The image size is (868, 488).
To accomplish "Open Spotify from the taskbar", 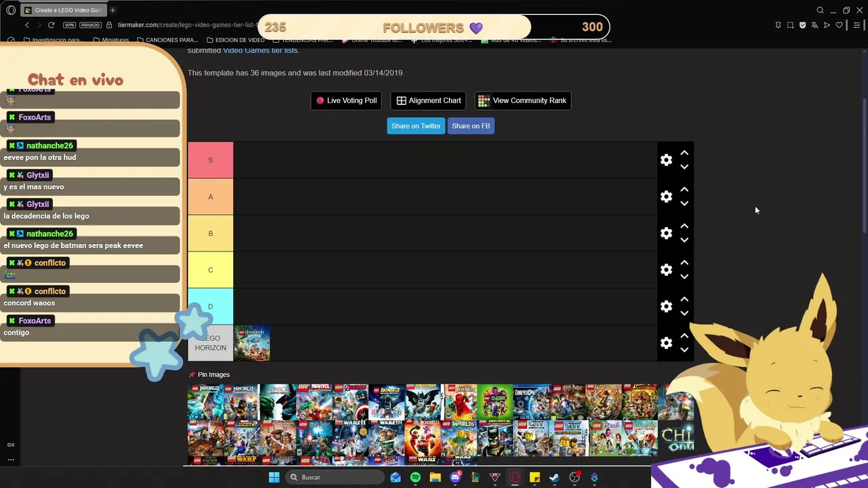I will [x=415, y=477].
